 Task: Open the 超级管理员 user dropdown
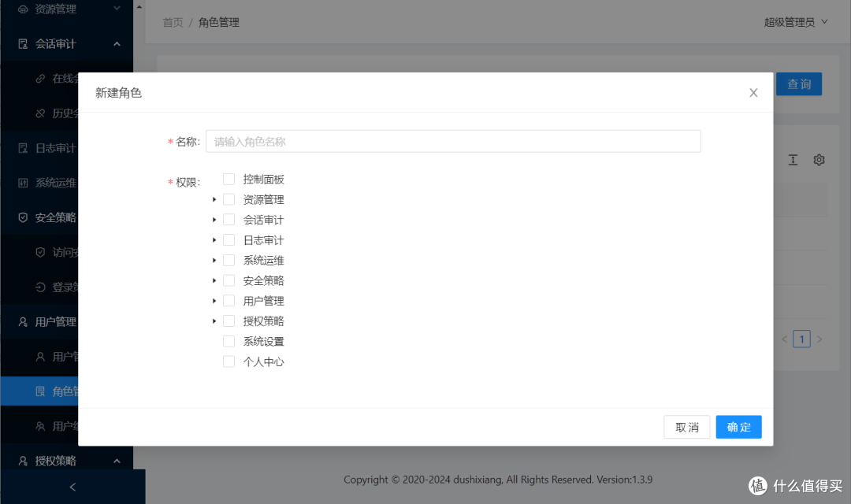click(x=796, y=22)
